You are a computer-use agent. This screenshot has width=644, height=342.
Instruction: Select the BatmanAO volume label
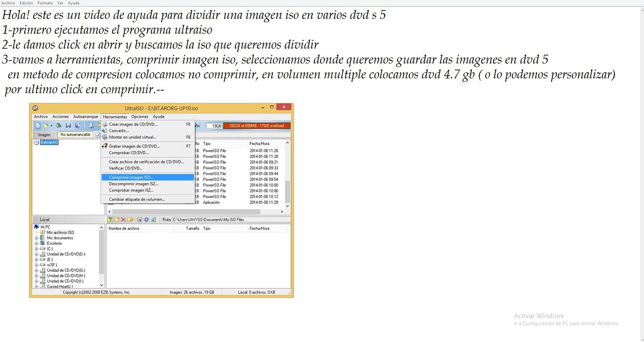pyautogui.click(x=49, y=142)
